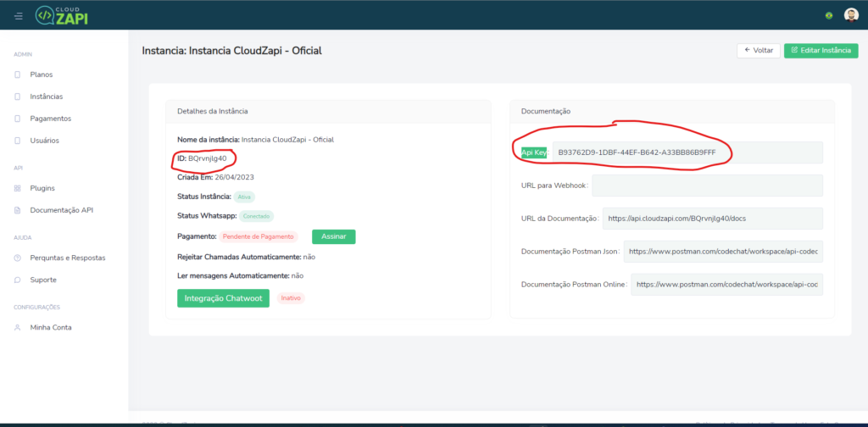Open Planos in the sidebar
The height and width of the screenshot is (427, 868).
pyautogui.click(x=42, y=75)
